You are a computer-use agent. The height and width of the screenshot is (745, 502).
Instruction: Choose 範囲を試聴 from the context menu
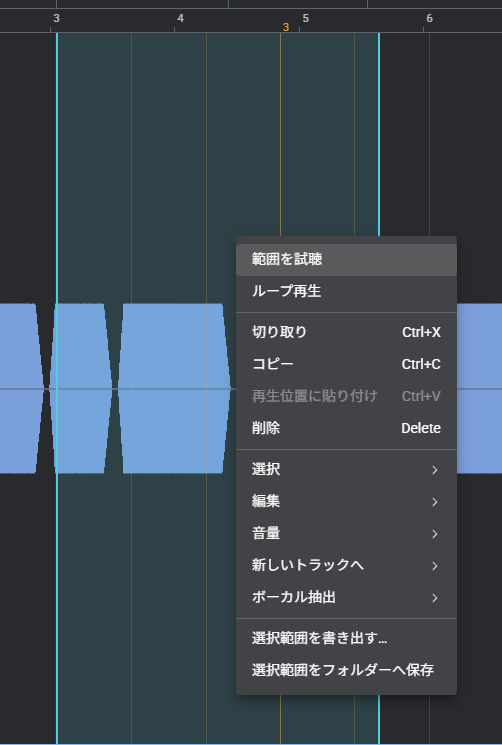(346, 259)
